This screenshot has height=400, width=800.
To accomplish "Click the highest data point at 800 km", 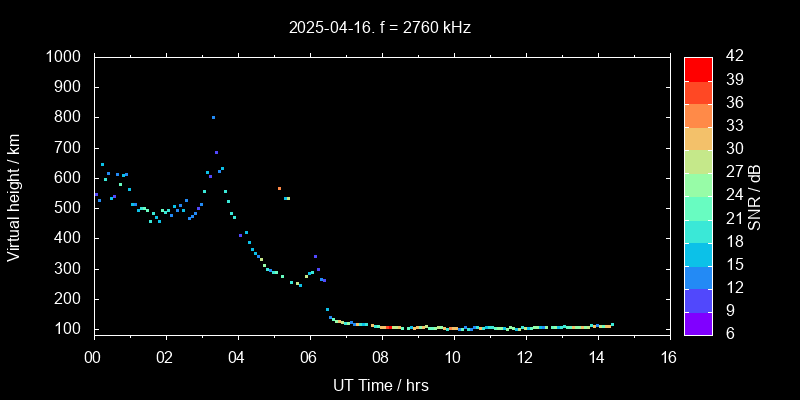I will point(213,117).
